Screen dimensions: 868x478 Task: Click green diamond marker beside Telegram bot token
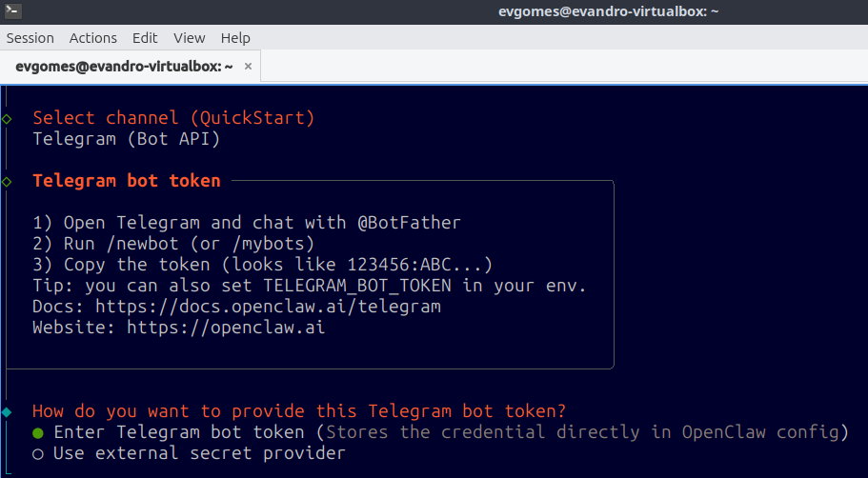click(x=7, y=182)
